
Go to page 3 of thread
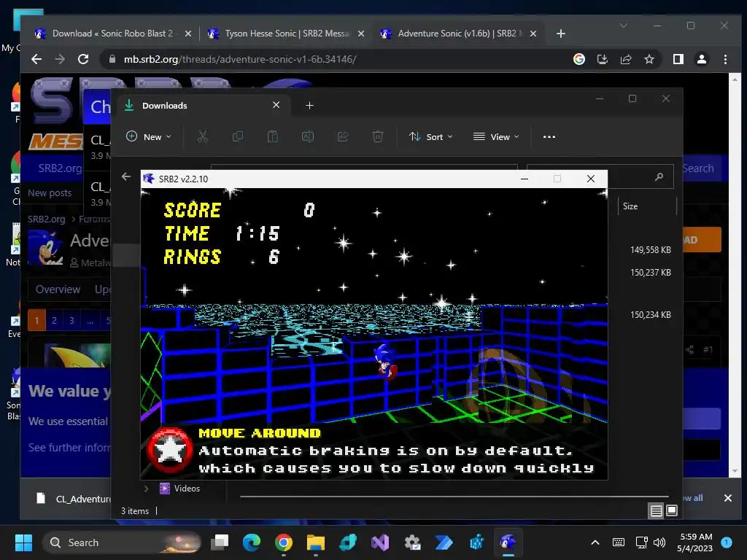(x=72, y=321)
